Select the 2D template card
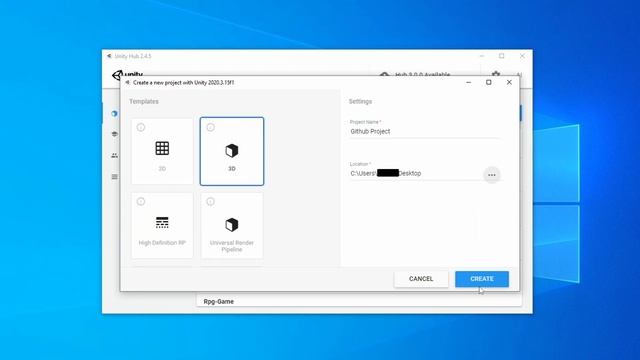640x360 pixels. pyautogui.click(x=162, y=151)
